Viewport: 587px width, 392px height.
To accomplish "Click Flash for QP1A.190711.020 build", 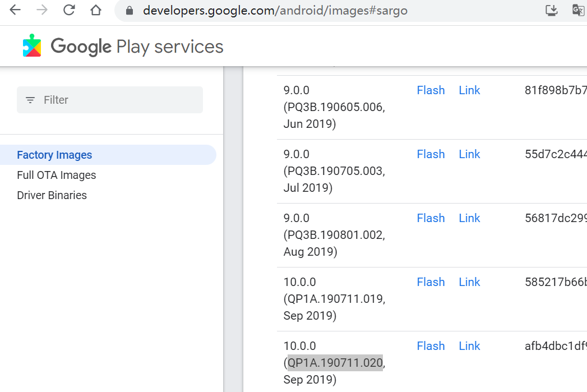I will tap(431, 346).
